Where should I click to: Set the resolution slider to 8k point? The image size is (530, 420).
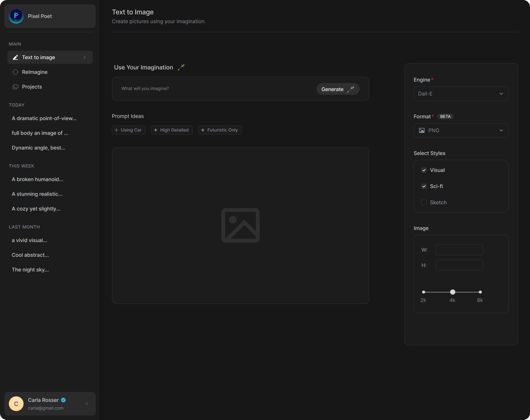481,292
